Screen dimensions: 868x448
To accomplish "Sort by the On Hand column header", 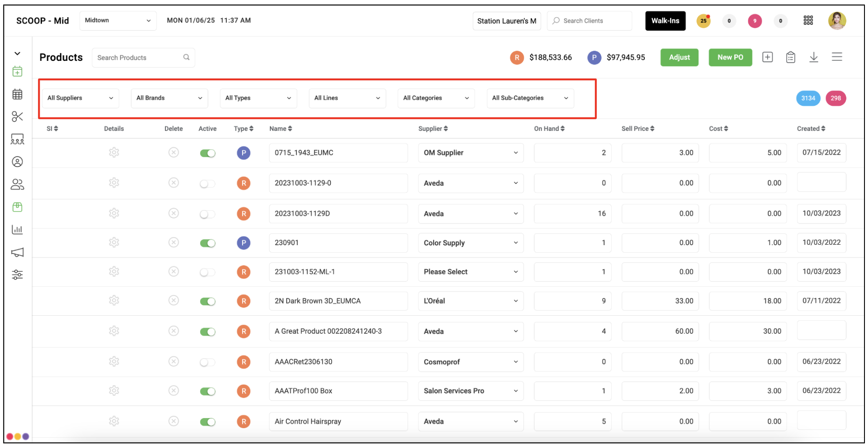I will [549, 129].
